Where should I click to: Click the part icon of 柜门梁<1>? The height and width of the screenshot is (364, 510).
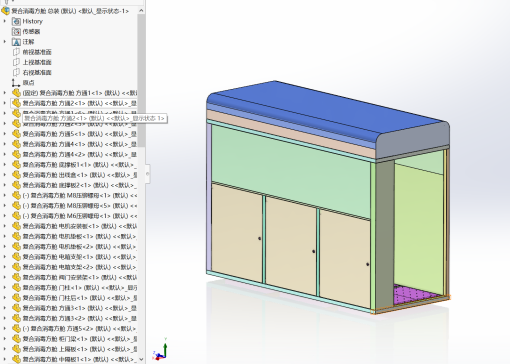16,339
